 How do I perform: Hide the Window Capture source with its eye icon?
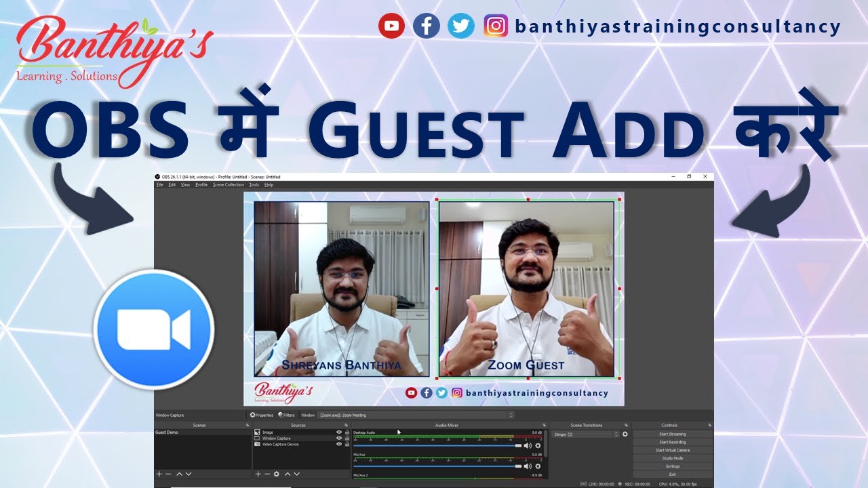339,438
